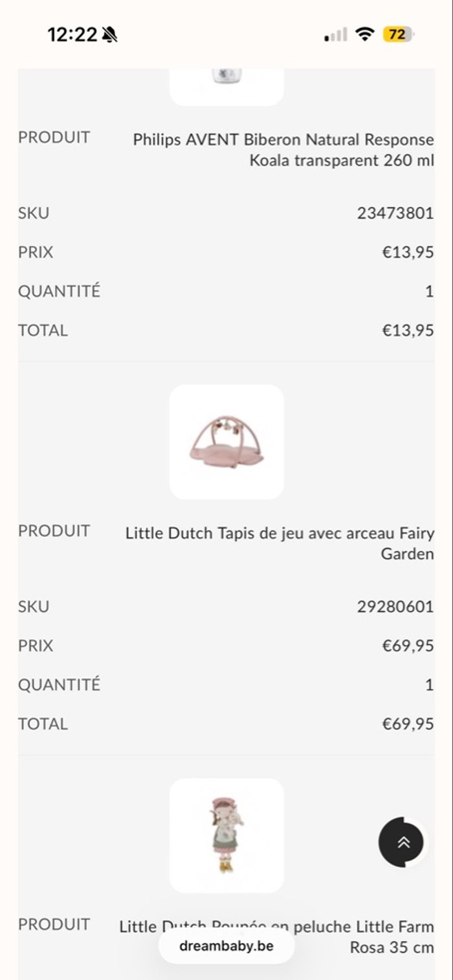Tap the cellular signal bars icon
Image resolution: width=453 pixels, height=980 pixels.
pyautogui.click(x=336, y=35)
